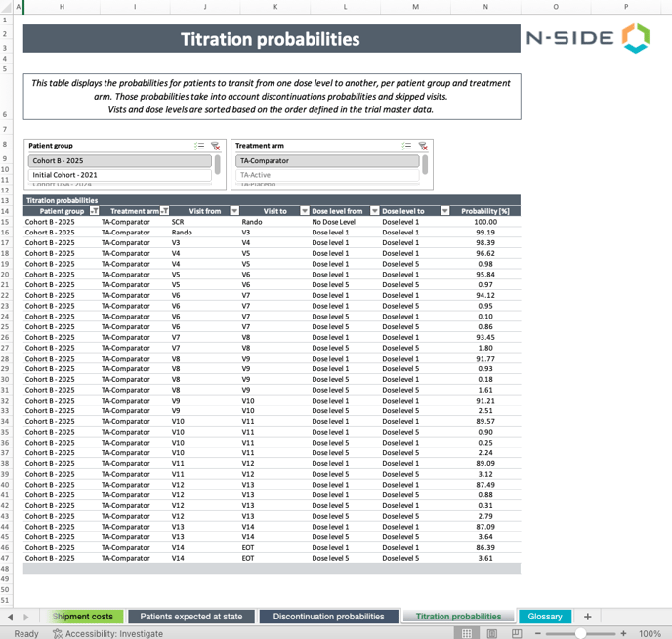
Task: Select TA-Active in Treatment arm slicer
Action: tap(325, 176)
